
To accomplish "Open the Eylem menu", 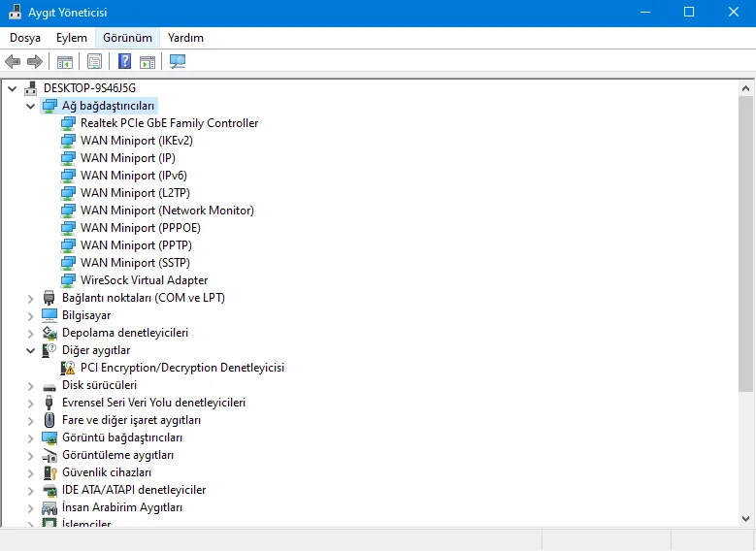I will [x=72, y=38].
